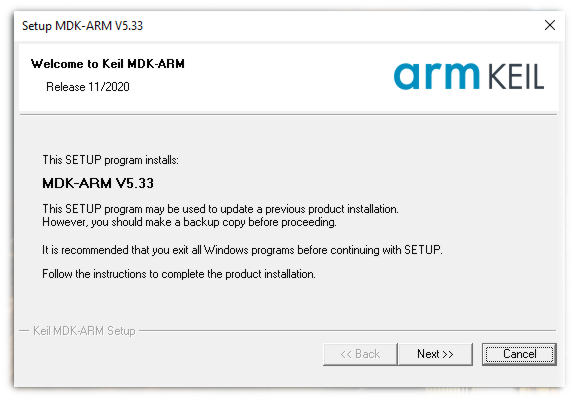The image size is (574, 400).
Task: Click the recommendation to exit Windows programs
Action: pyautogui.click(x=242, y=250)
